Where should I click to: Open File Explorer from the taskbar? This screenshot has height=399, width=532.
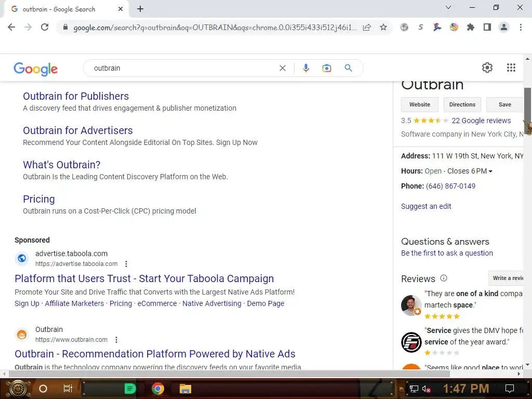click(x=185, y=389)
